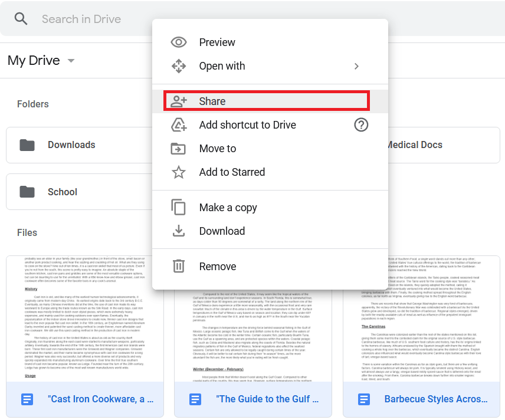The image size is (505, 420).
Task: Select Make a copy menu entry
Action: pos(228,208)
